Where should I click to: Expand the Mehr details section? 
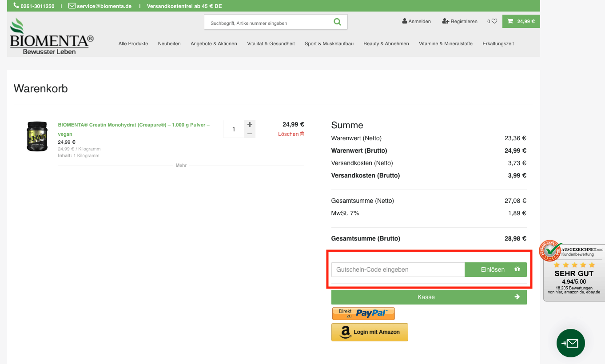pos(181,165)
